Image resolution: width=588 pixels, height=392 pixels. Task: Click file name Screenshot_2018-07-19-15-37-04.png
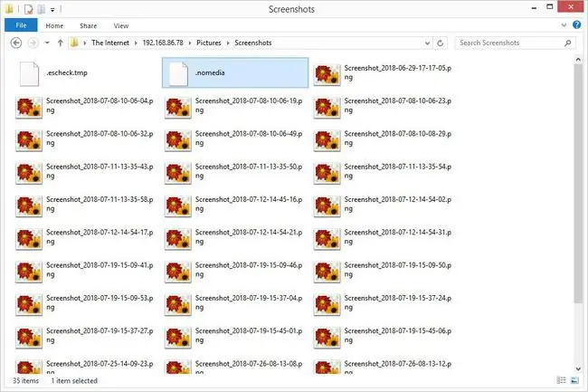point(249,302)
